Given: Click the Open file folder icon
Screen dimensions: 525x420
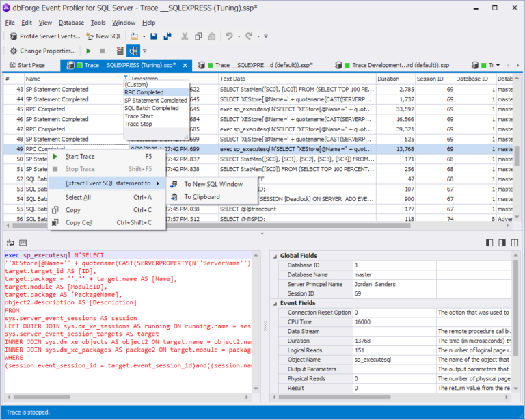Looking at the screenshot, I should coord(134,36).
